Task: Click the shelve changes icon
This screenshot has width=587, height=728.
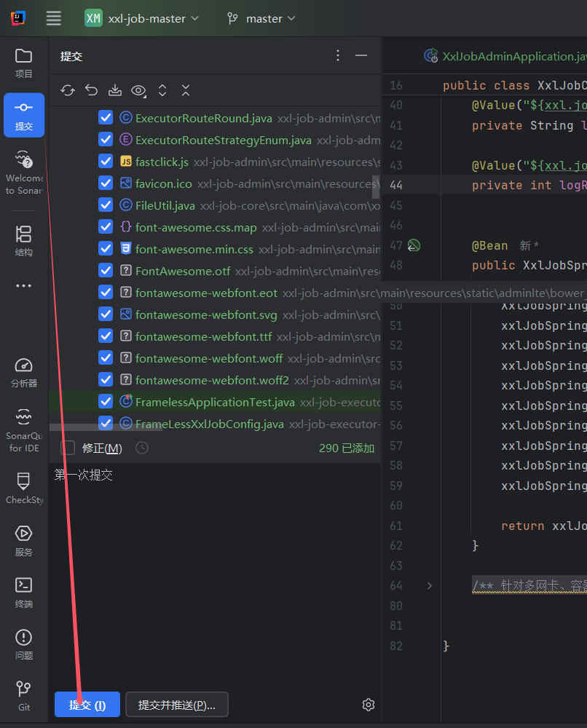Action: 114,90
